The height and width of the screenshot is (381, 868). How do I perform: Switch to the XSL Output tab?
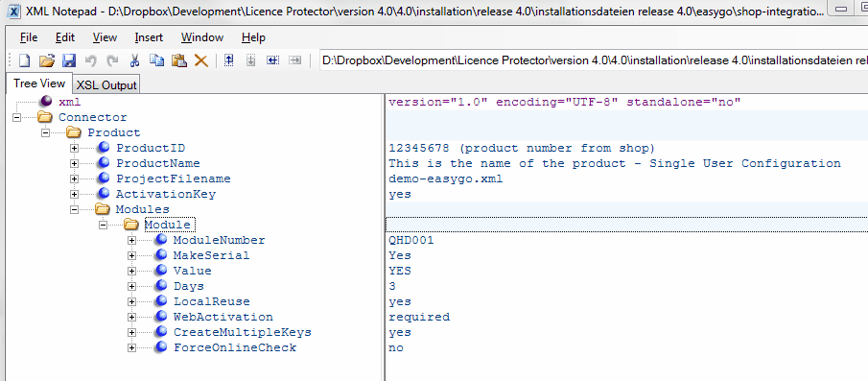click(x=106, y=84)
